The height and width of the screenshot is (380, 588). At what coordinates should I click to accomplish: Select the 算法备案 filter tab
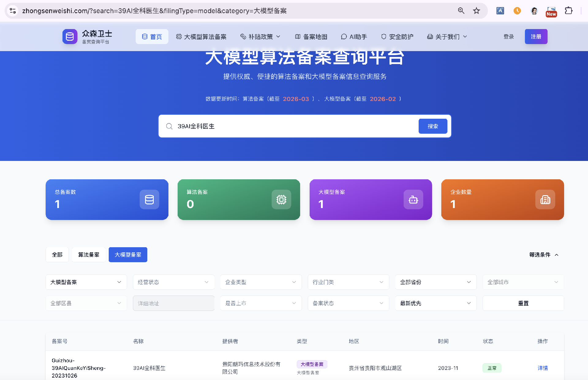(89, 255)
